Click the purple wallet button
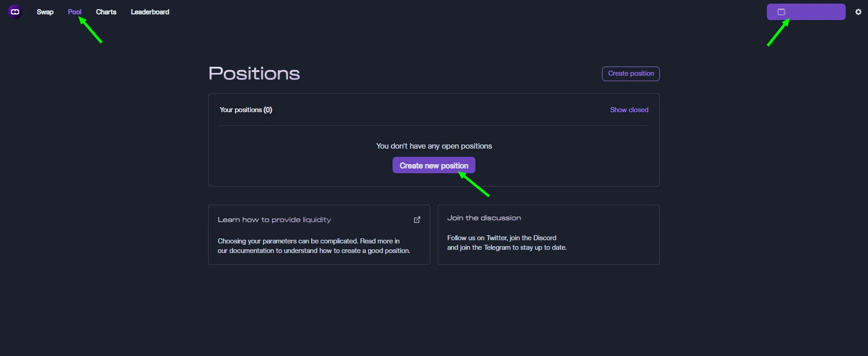Viewport: 868px width, 356px height. [806, 12]
